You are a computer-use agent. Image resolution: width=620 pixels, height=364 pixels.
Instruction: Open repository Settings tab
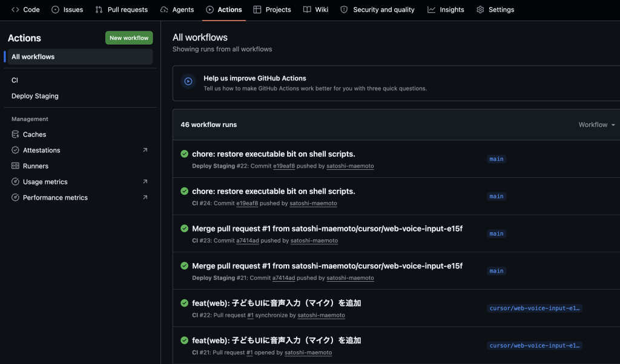tap(495, 10)
